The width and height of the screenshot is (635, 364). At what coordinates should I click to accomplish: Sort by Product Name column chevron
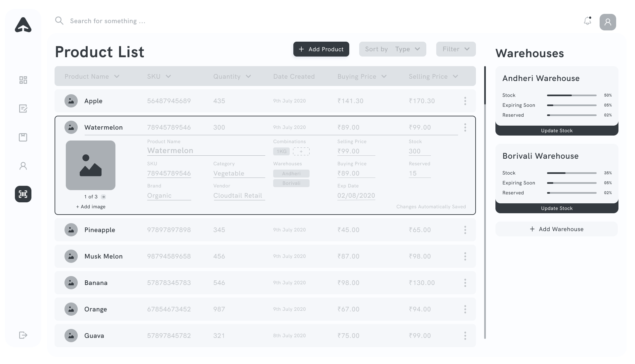[117, 76]
